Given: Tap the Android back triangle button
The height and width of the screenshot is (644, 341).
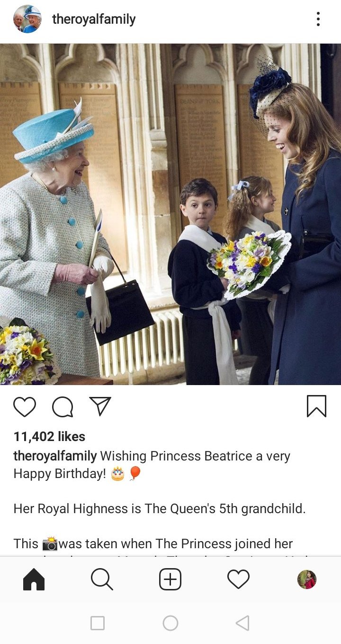Looking at the screenshot, I should pyautogui.click(x=242, y=623).
